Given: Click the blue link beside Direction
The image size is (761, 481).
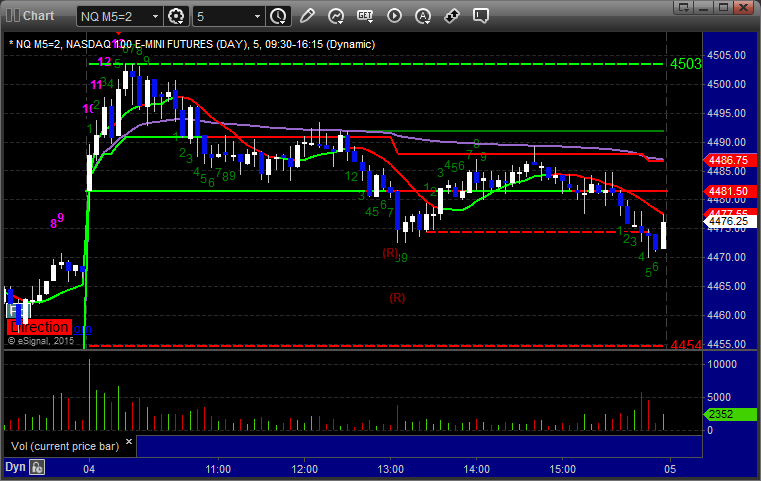Looking at the screenshot, I should tap(83, 329).
